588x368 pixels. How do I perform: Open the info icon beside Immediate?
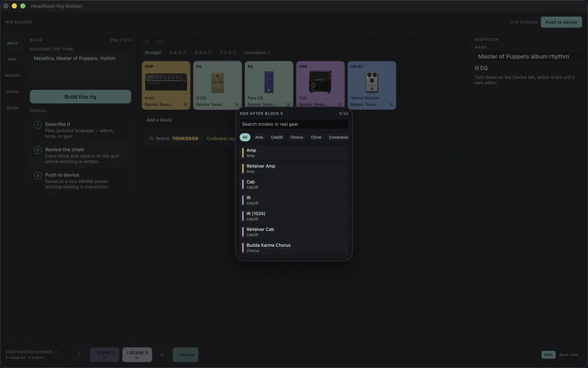point(269,53)
